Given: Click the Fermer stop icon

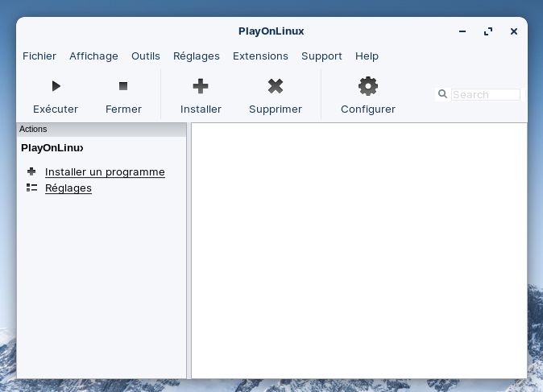Looking at the screenshot, I should [x=123, y=86].
